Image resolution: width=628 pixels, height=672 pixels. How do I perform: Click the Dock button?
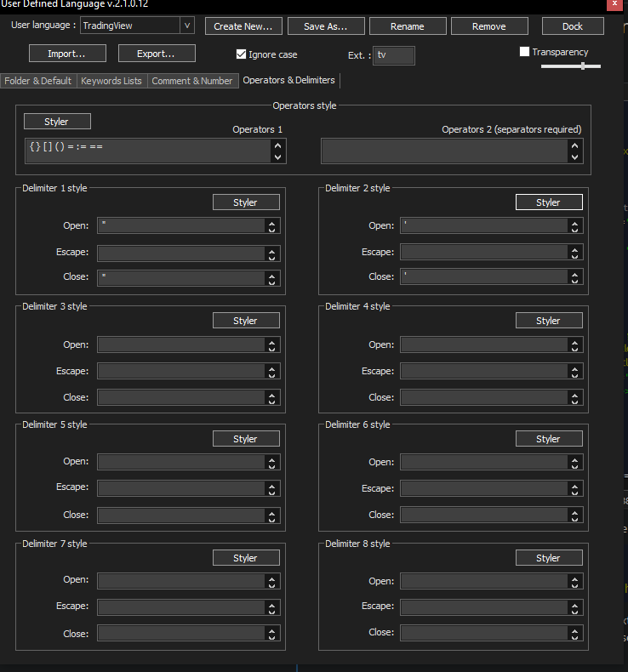(573, 26)
